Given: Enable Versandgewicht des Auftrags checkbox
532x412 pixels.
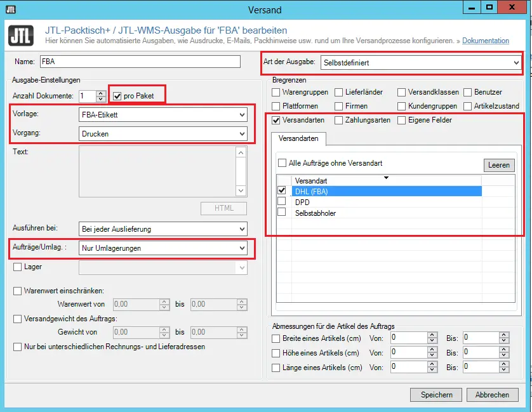Looking at the screenshot, I should tap(17, 319).
